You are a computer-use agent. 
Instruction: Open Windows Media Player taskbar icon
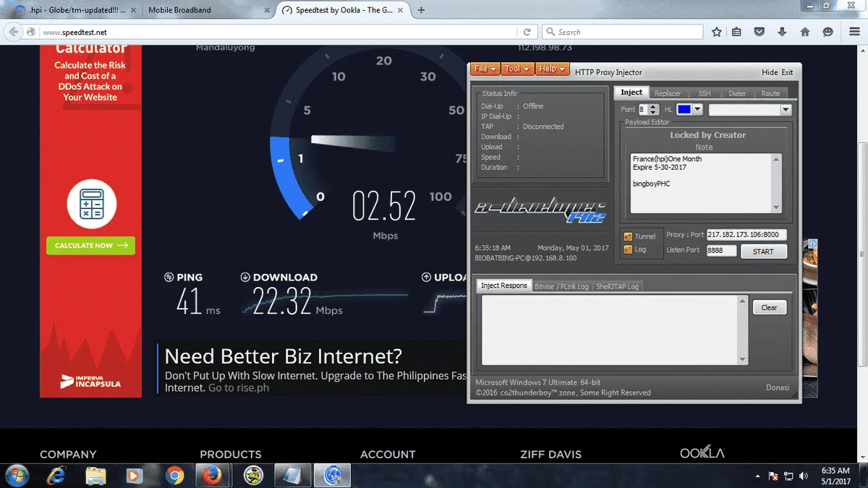click(134, 476)
